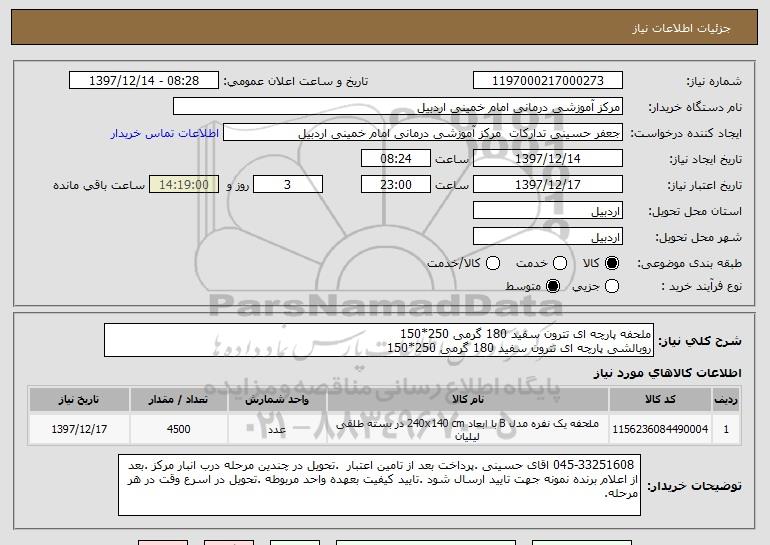Click the نوع فرآیند خرید label
The height and width of the screenshot is (545, 770).
tap(701, 286)
